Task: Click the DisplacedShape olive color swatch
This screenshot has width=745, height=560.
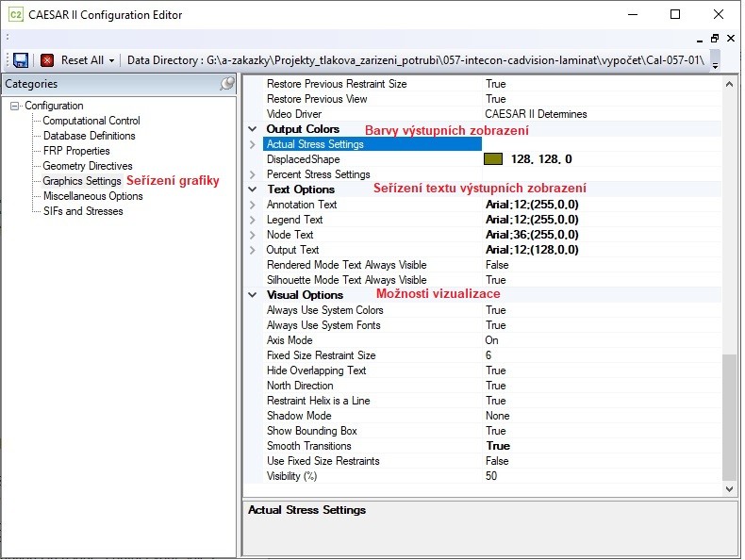Action: tap(492, 159)
